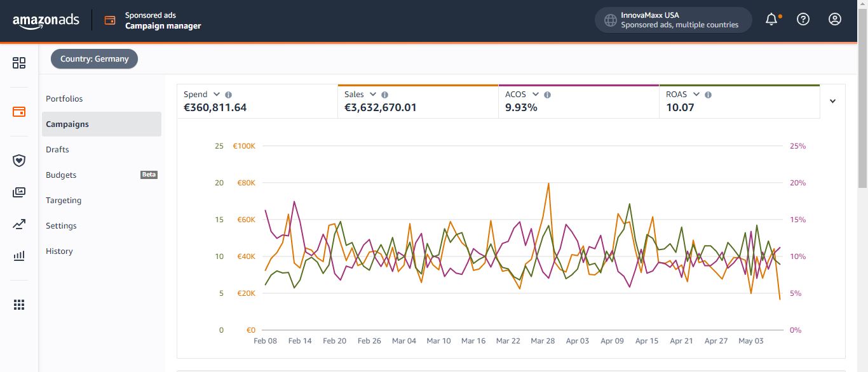Viewport: 868px width, 372px height.
Task: Open the brand shield heart sidebar icon
Action: click(19, 161)
